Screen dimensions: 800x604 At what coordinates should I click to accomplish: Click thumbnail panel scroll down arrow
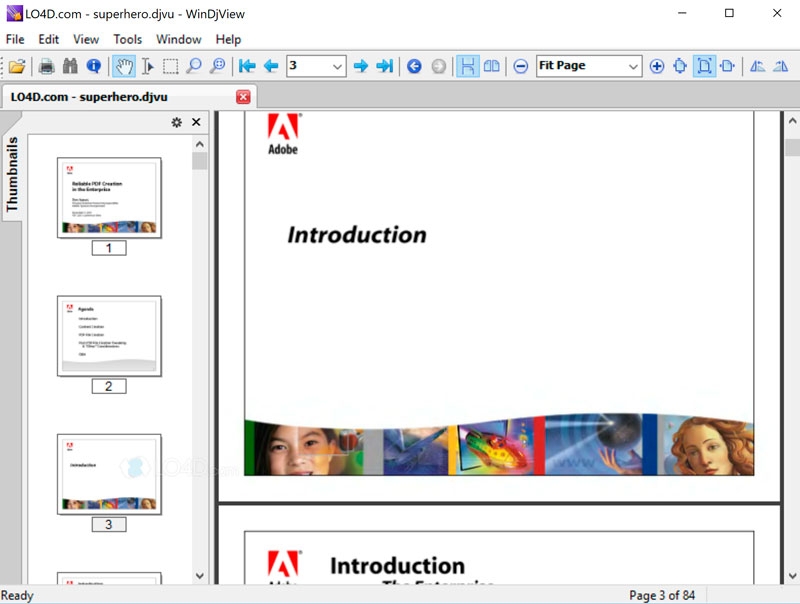(200, 576)
